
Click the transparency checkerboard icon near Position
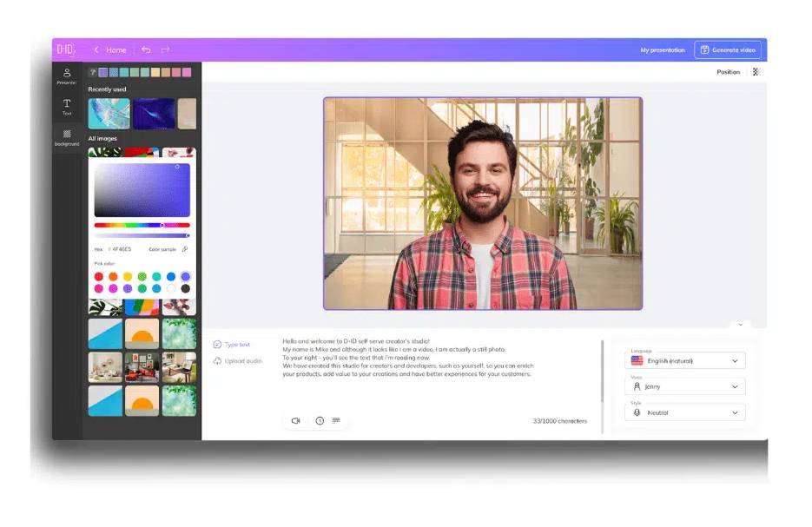click(756, 72)
